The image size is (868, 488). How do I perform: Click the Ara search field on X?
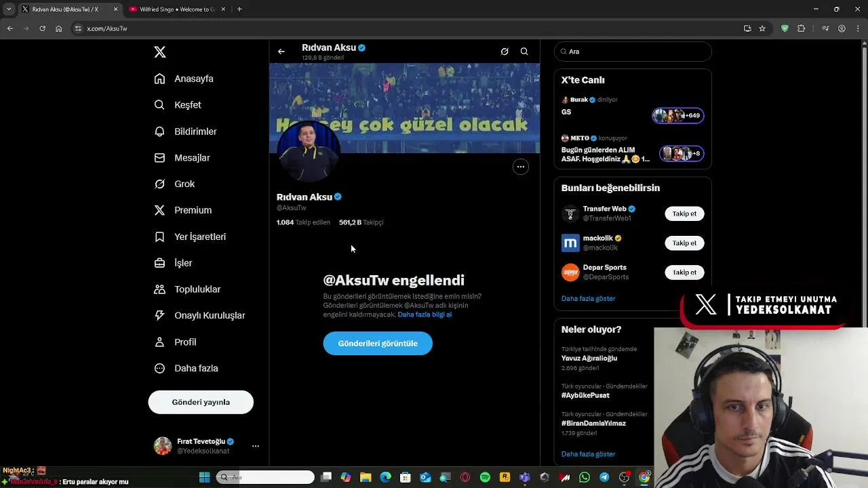tap(633, 52)
